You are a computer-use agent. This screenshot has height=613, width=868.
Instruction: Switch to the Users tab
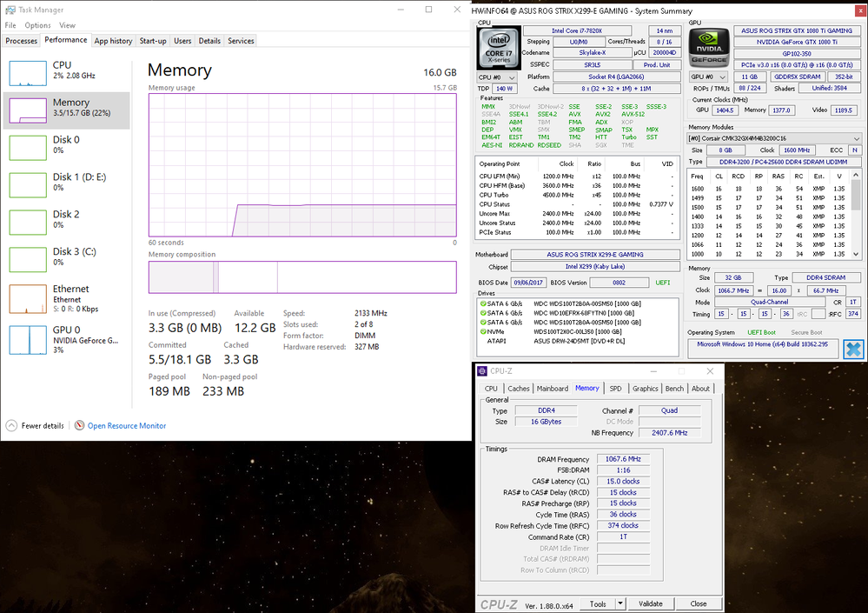point(182,41)
